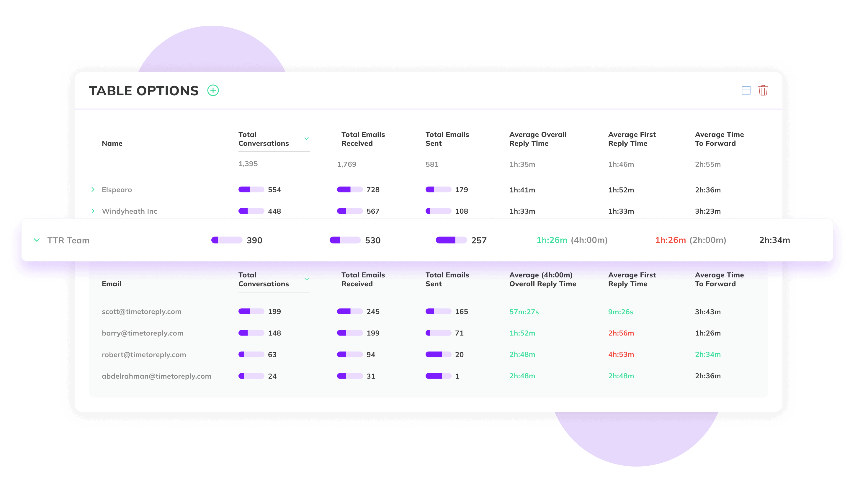Image resolution: width=868 pixels, height=494 pixels.
Task: Open top Total Conversations sort dropdown
Action: [x=306, y=139]
